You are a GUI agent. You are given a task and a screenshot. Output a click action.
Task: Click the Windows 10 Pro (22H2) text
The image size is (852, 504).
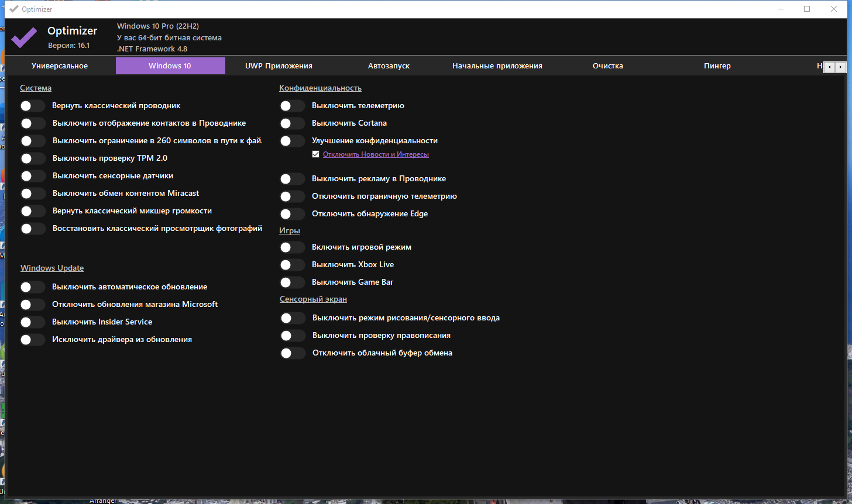158,26
